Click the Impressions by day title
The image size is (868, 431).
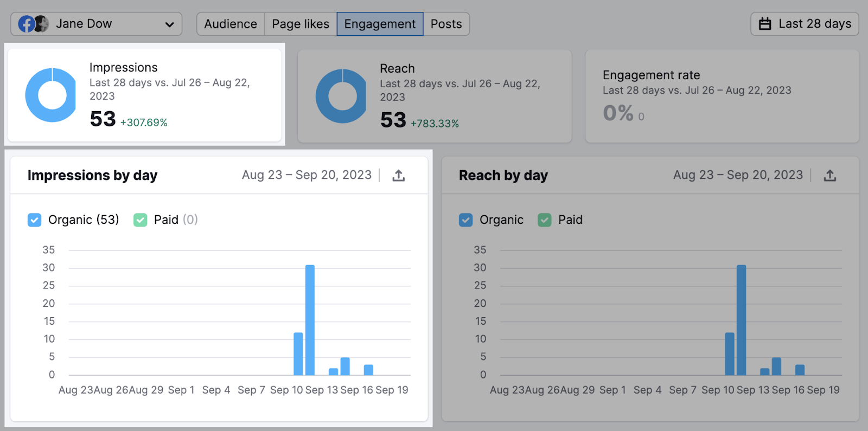92,175
